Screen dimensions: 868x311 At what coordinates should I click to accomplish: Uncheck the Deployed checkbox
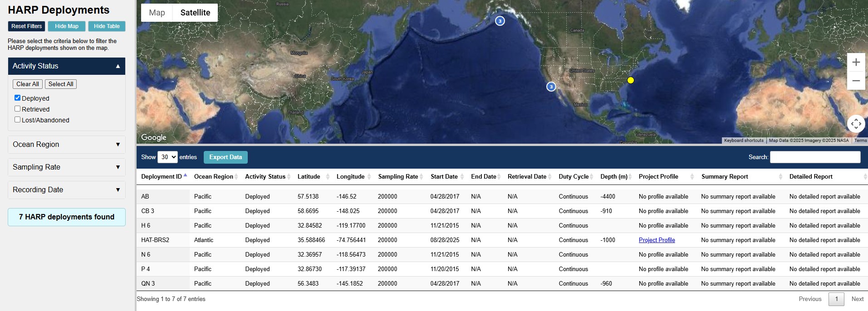pos(17,98)
